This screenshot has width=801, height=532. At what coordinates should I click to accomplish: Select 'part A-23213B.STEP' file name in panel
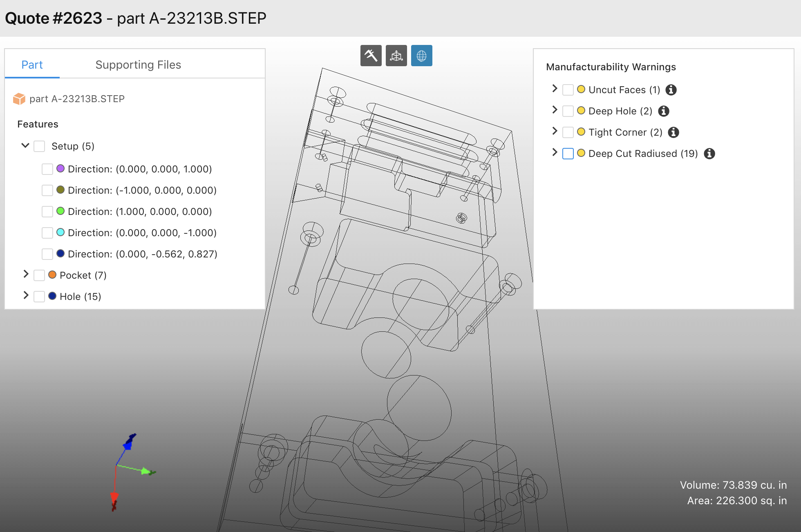coord(77,99)
